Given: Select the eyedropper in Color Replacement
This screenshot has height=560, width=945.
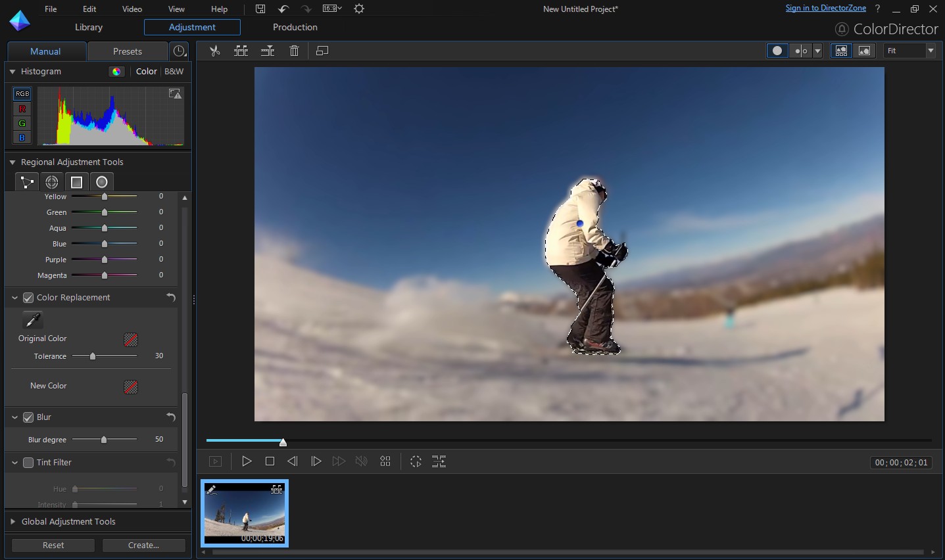Looking at the screenshot, I should point(32,320).
